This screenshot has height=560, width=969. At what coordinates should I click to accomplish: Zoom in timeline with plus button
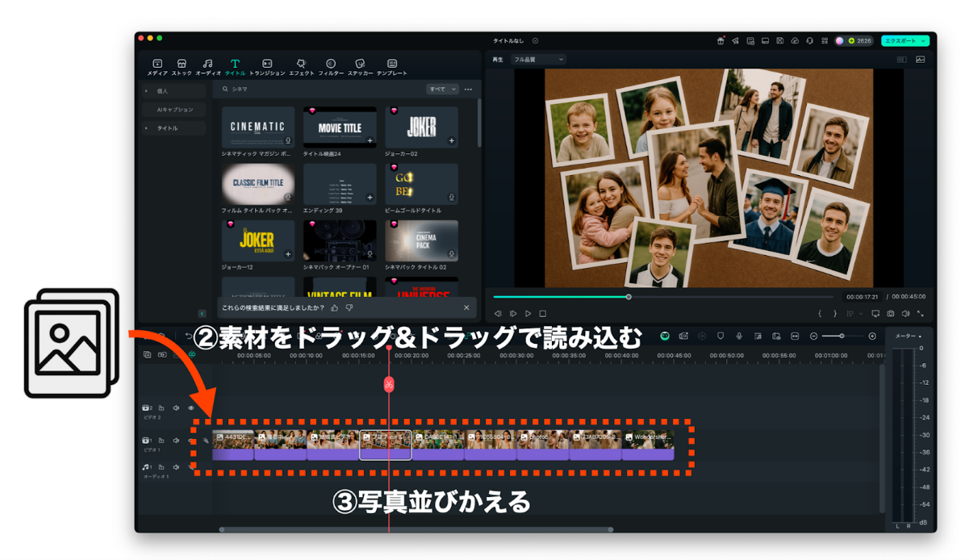click(872, 336)
